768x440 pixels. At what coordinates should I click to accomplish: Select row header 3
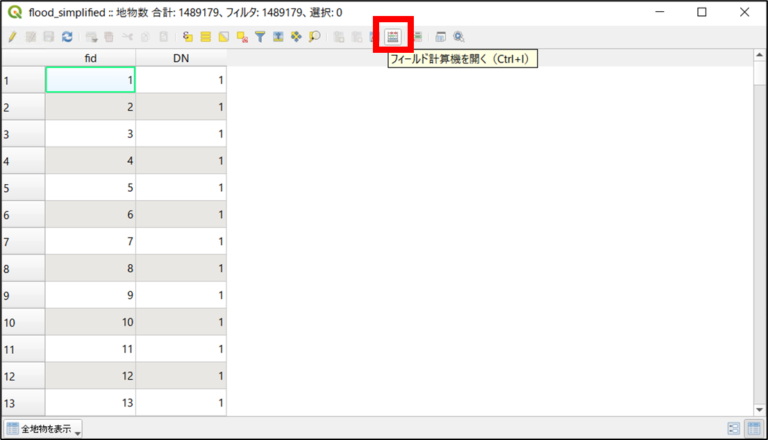click(x=23, y=134)
